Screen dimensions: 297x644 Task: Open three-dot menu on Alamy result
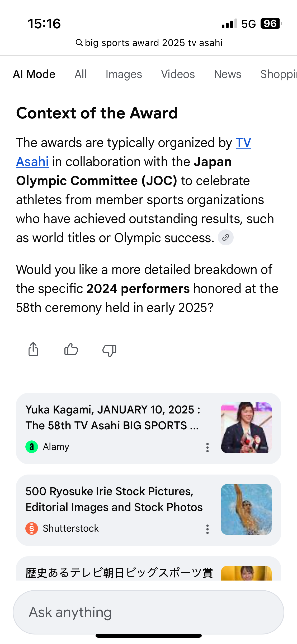coord(208,447)
